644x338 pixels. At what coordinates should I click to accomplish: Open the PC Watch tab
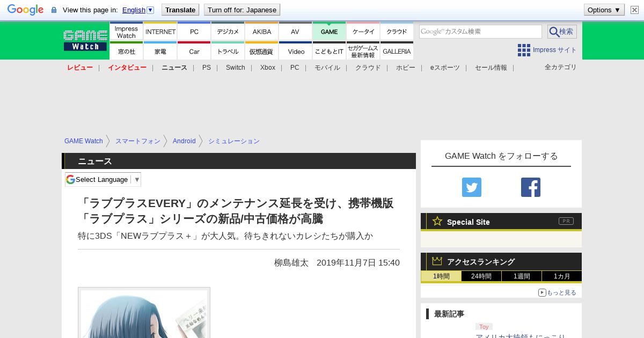point(194,31)
